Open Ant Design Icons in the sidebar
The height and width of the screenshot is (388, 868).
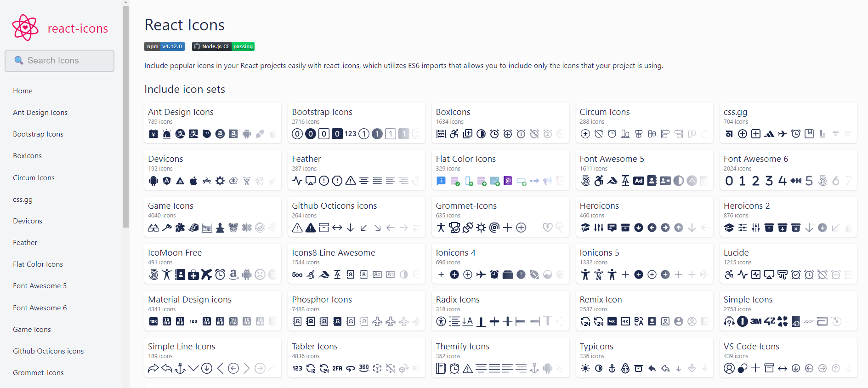point(40,113)
